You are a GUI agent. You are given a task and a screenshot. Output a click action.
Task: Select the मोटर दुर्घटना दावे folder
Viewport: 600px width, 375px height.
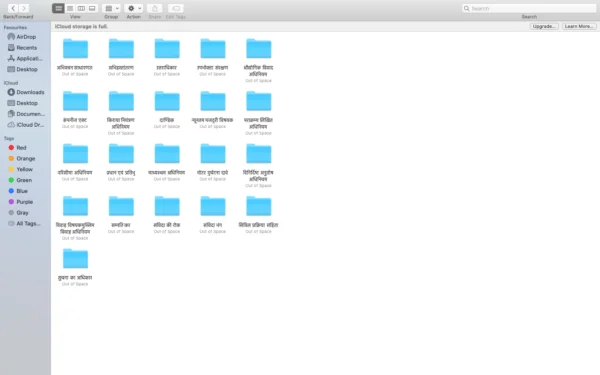point(213,153)
